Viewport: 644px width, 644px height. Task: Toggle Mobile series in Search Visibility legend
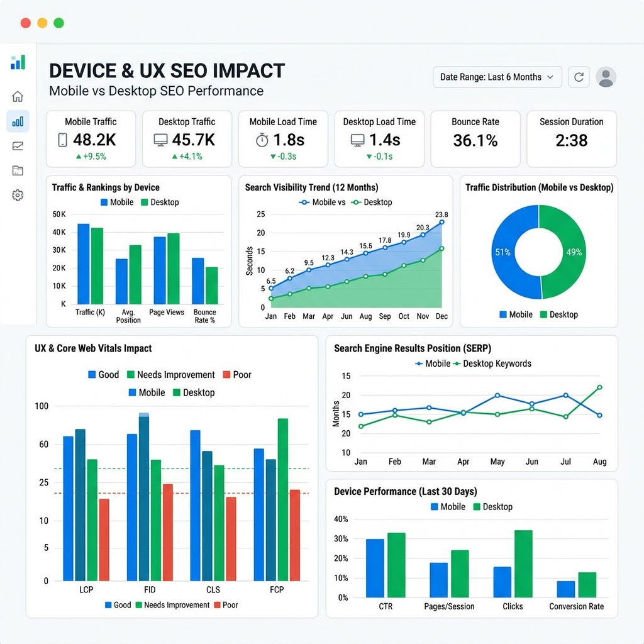[x=322, y=202]
